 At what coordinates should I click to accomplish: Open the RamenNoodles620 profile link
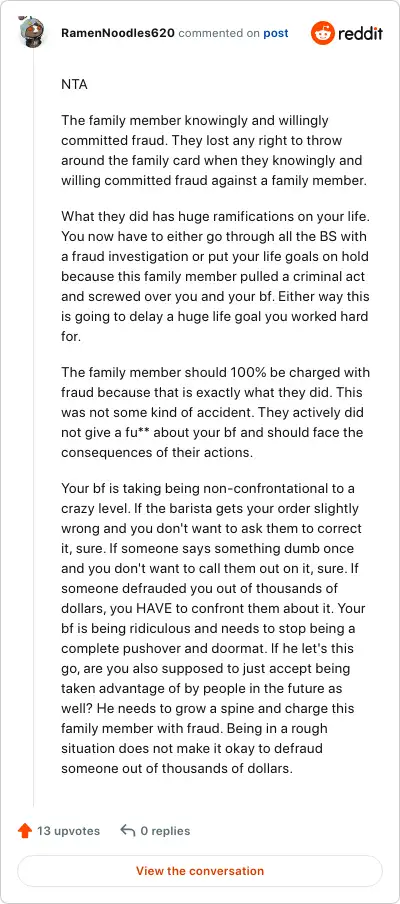click(118, 33)
